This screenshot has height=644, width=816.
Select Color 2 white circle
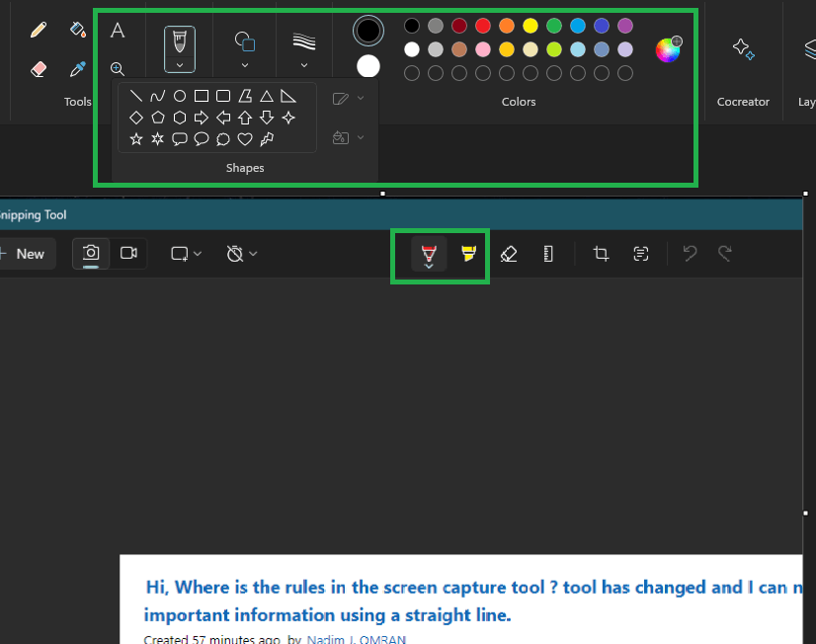pos(368,66)
